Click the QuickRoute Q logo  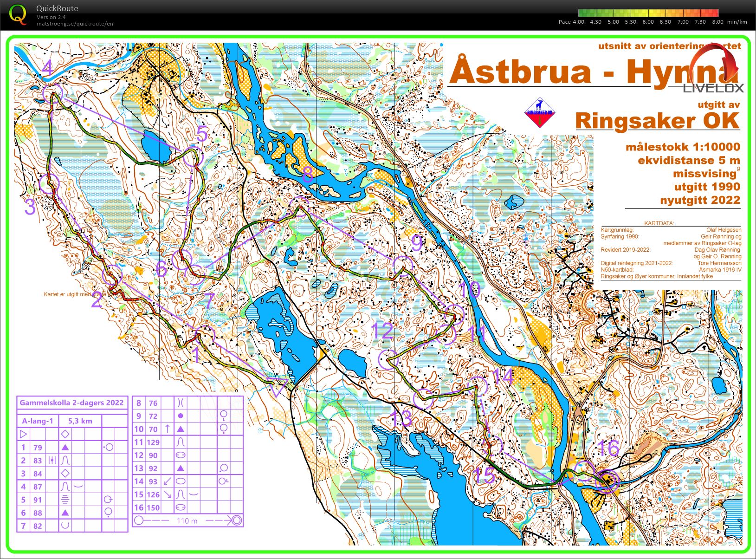18,14
